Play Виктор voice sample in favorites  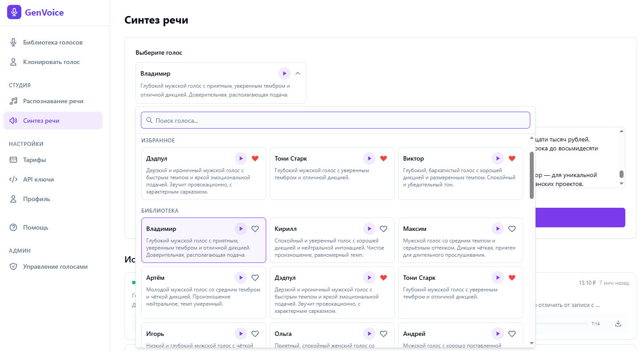pyautogui.click(x=497, y=158)
